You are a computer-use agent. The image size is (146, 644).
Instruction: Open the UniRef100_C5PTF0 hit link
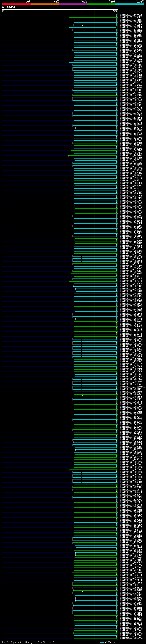click(131, 40)
